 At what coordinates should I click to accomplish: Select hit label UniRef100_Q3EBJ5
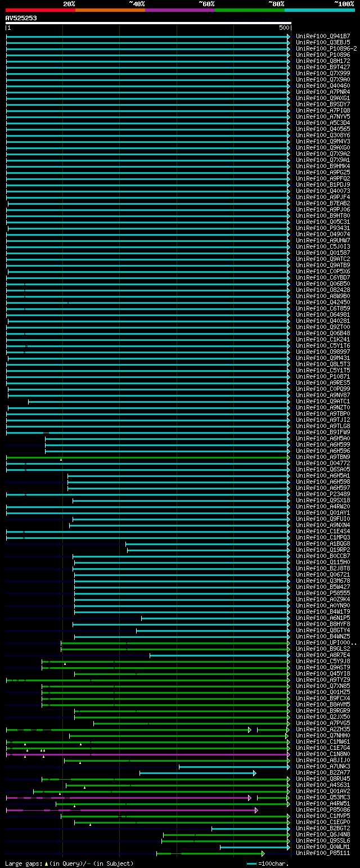323,43
